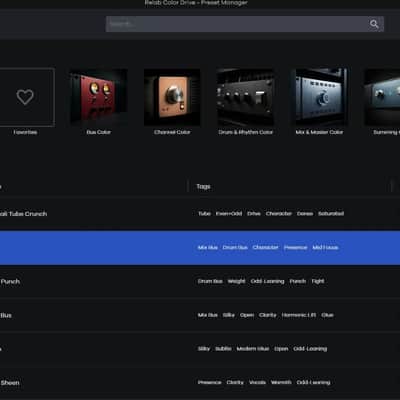
Task: Click the Drum & Rhythm Color label
Action: [x=246, y=132]
